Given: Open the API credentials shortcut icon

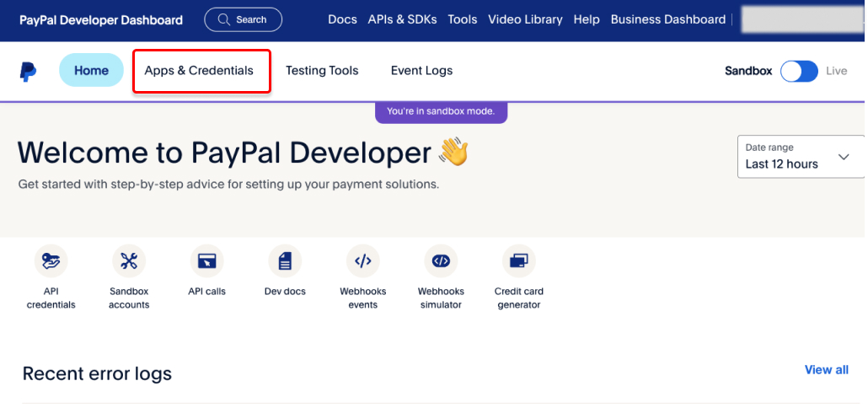Looking at the screenshot, I should click(x=51, y=260).
